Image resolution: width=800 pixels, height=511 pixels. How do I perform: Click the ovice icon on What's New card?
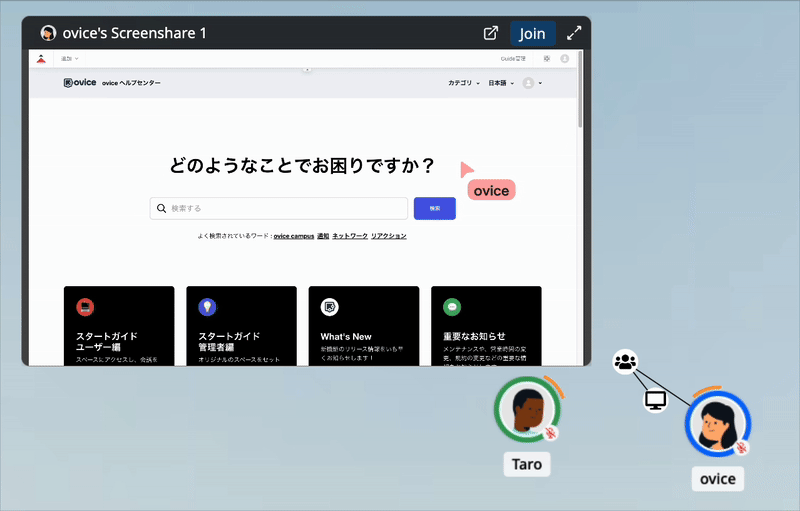tap(330, 307)
